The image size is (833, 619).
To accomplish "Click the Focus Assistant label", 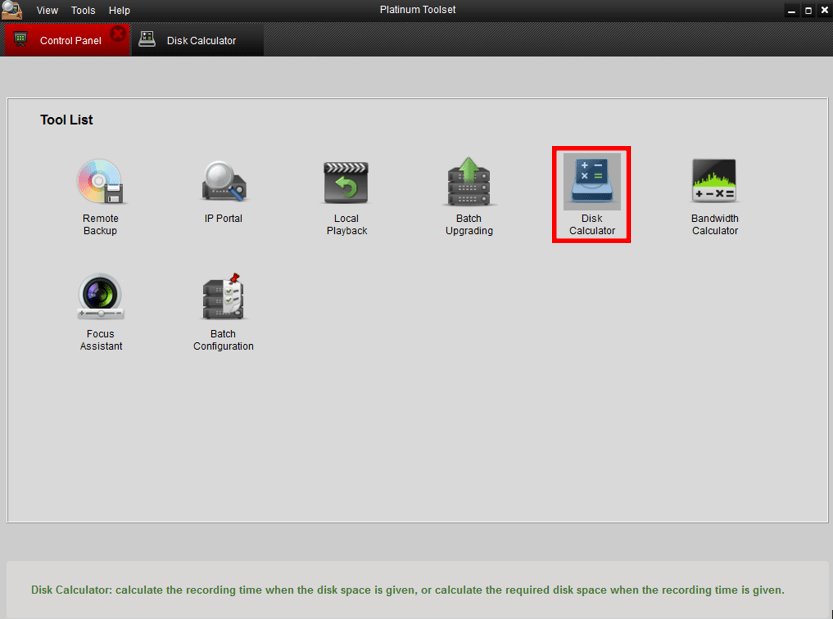I will coord(100,340).
